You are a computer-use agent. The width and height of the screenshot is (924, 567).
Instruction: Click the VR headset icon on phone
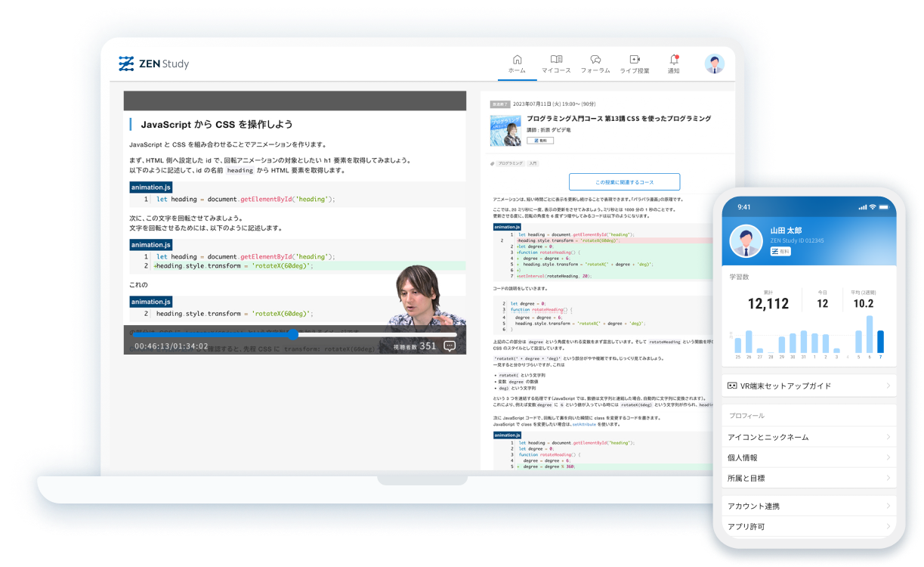(732, 386)
